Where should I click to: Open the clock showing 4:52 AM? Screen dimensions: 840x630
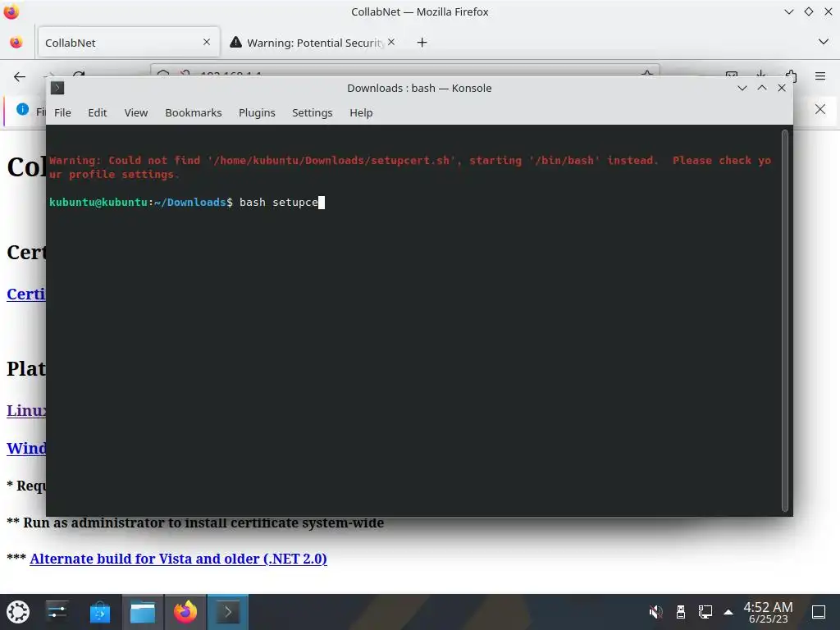tap(768, 612)
